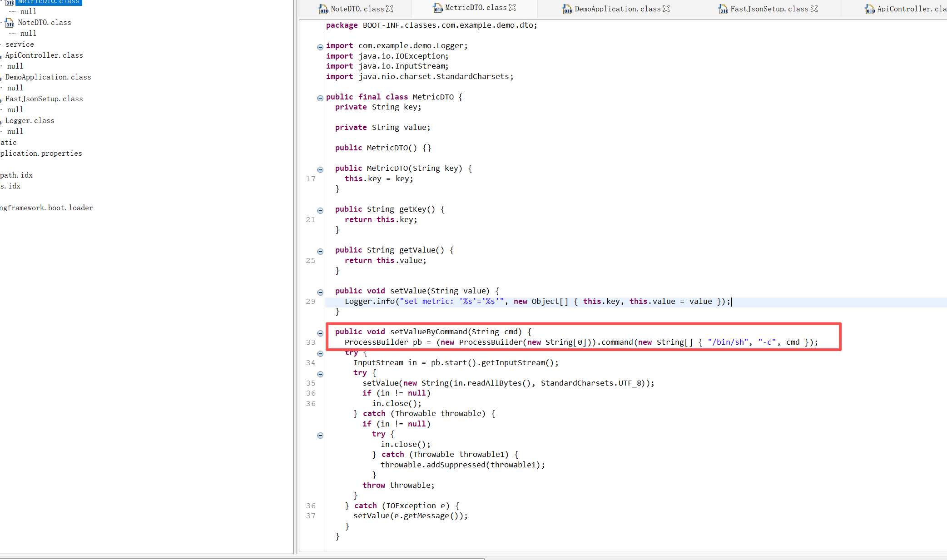Click the Logger.info line at line 29
The width and height of the screenshot is (947, 560).
tap(537, 301)
